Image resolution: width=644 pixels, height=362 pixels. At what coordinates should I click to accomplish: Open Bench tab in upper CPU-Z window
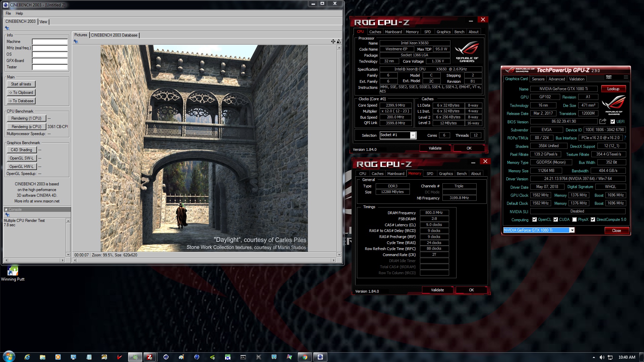459,32
